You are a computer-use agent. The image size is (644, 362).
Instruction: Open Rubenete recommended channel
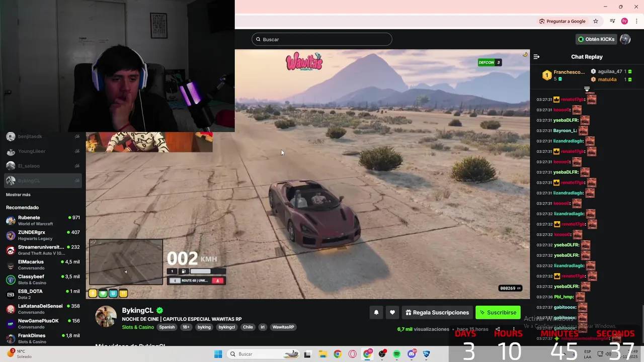[43, 220]
